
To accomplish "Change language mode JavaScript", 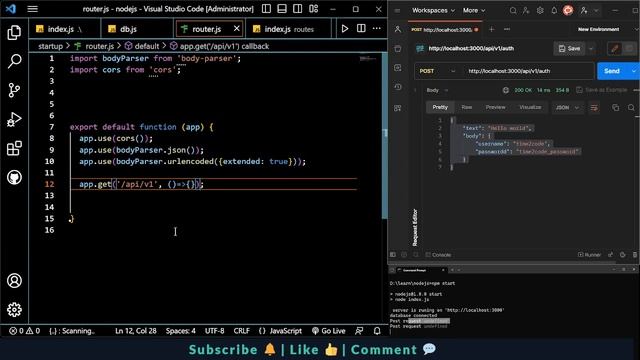I will 280,331.
